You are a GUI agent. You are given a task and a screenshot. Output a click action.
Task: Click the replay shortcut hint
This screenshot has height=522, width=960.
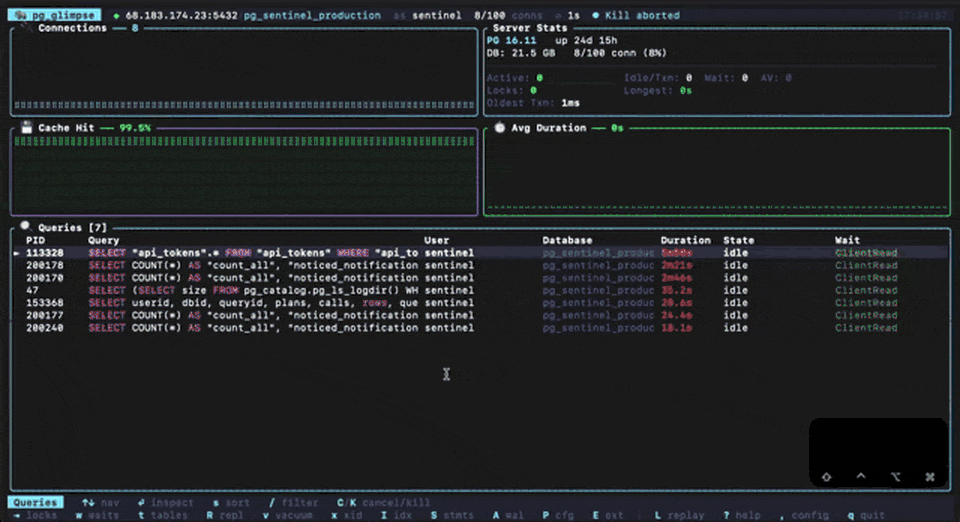[679, 515]
